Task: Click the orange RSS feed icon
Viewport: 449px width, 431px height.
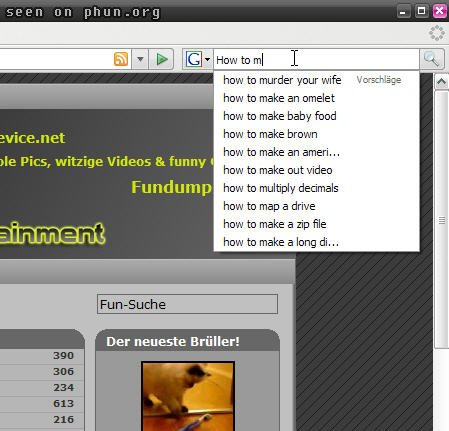Action: pyautogui.click(x=121, y=59)
